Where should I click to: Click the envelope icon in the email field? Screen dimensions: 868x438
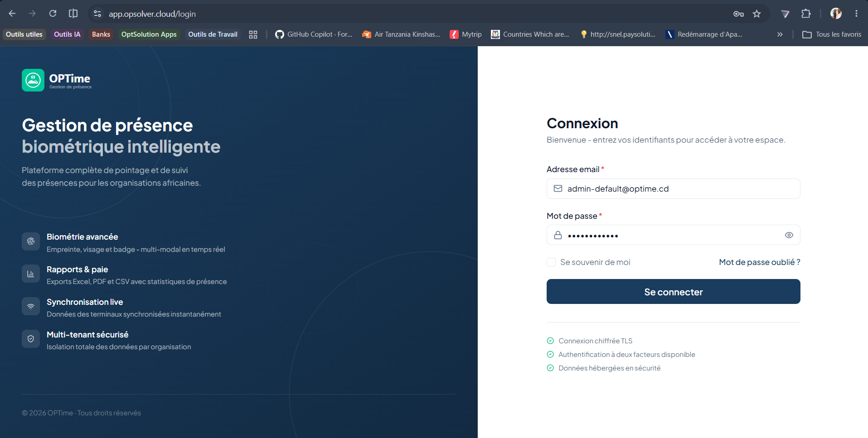558,188
